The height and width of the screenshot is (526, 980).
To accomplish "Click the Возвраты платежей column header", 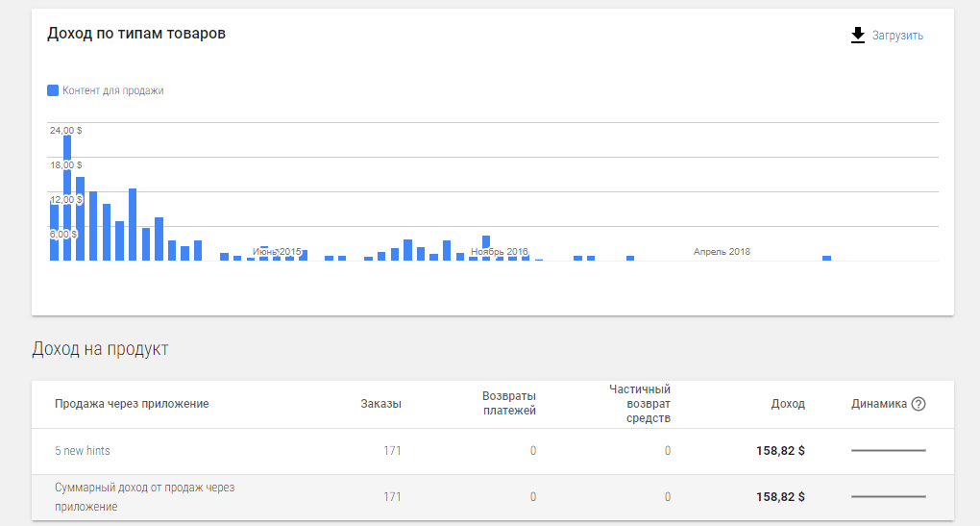I will tap(508, 404).
